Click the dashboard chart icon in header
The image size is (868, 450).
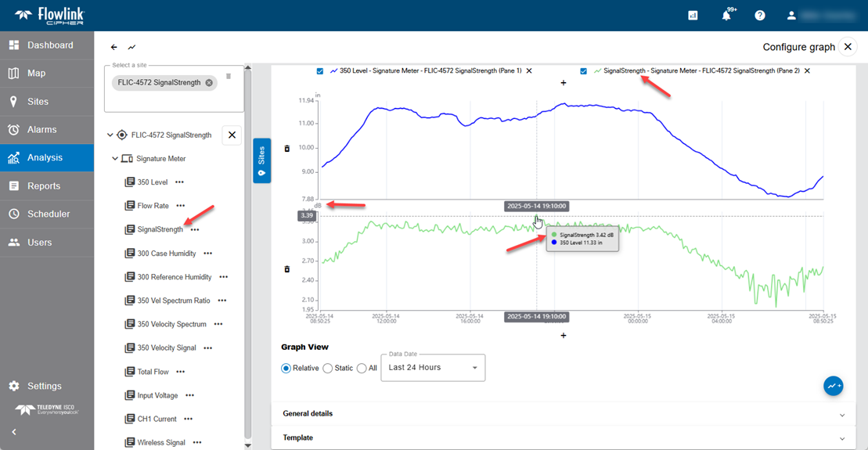(x=693, y=16)
